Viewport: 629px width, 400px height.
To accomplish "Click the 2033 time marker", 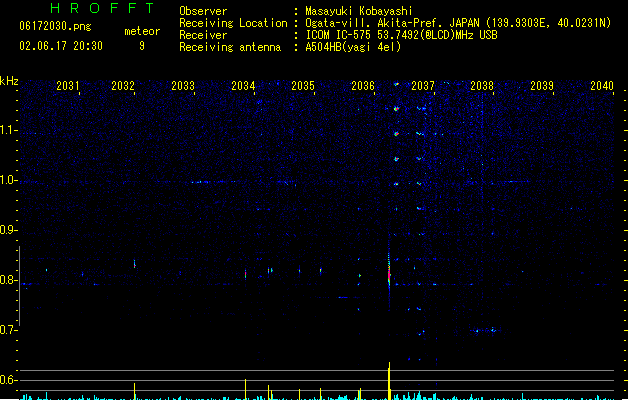I will pyautogui.click(x=183, y=86).
